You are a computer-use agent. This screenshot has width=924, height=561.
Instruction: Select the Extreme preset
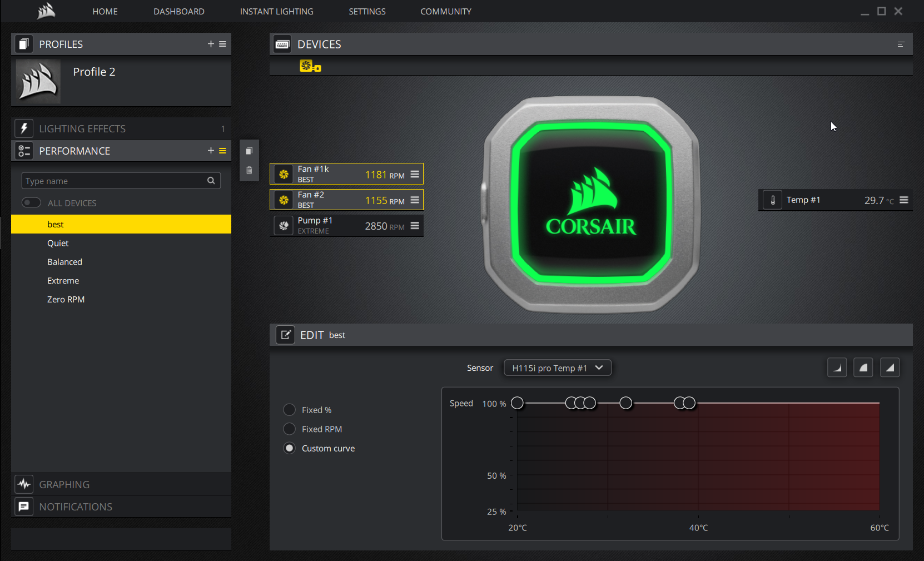tap(121, 280)
